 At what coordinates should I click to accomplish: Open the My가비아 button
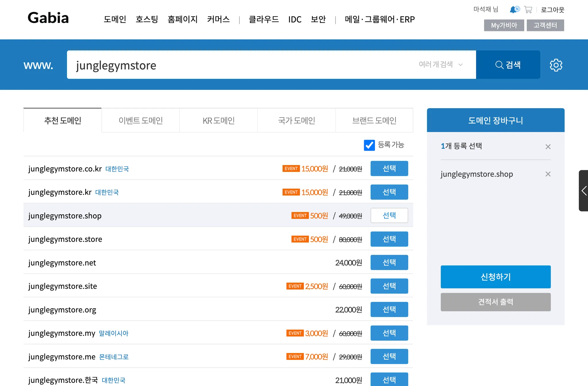click(504, 25)
